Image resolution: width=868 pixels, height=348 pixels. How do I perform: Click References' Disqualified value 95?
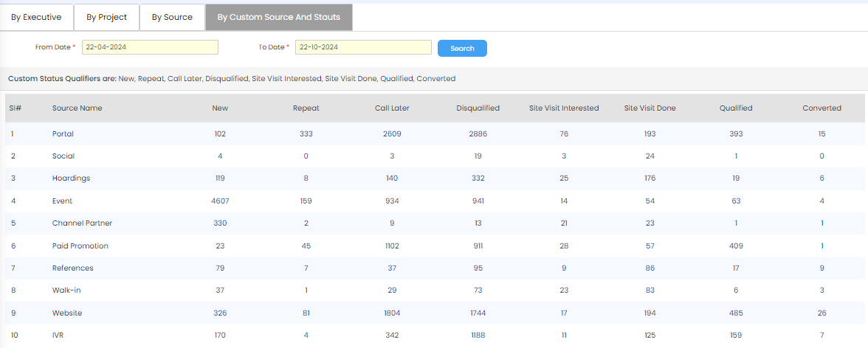[478, 268]
